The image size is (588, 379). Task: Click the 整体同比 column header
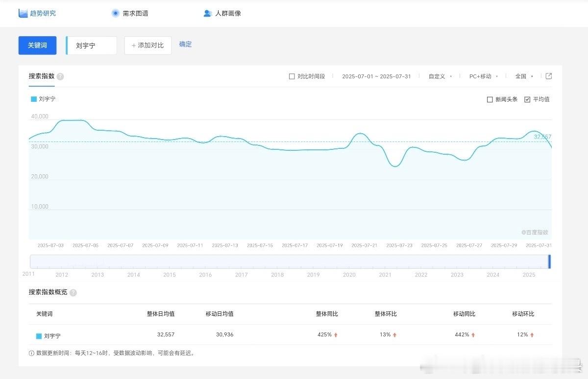click(327, 314)
